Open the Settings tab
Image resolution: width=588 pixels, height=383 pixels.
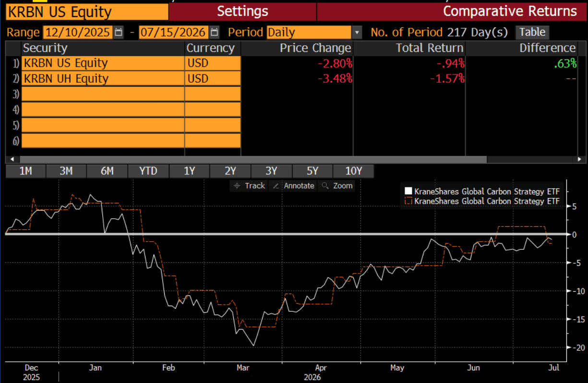[x=242, y=11]
